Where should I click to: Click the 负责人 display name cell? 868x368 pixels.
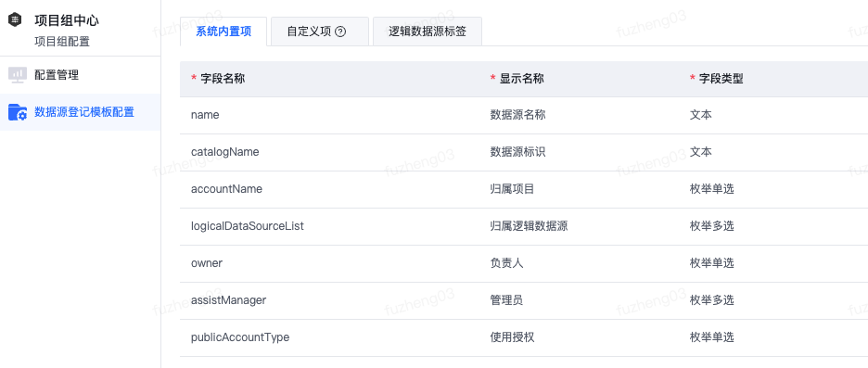click(x=506, y=263)
